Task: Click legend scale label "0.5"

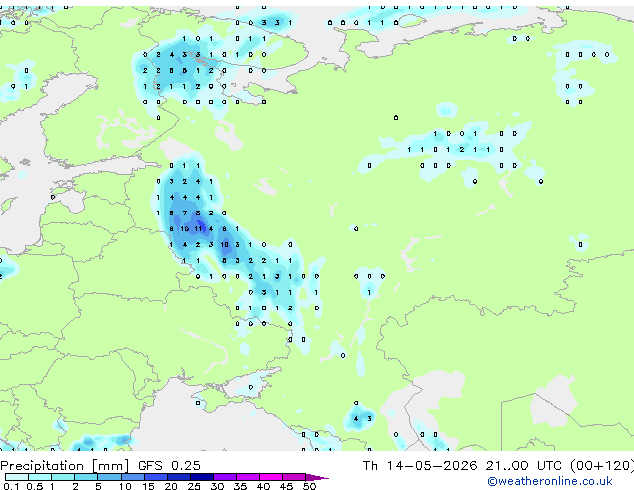Action: [x=35, y=486]
